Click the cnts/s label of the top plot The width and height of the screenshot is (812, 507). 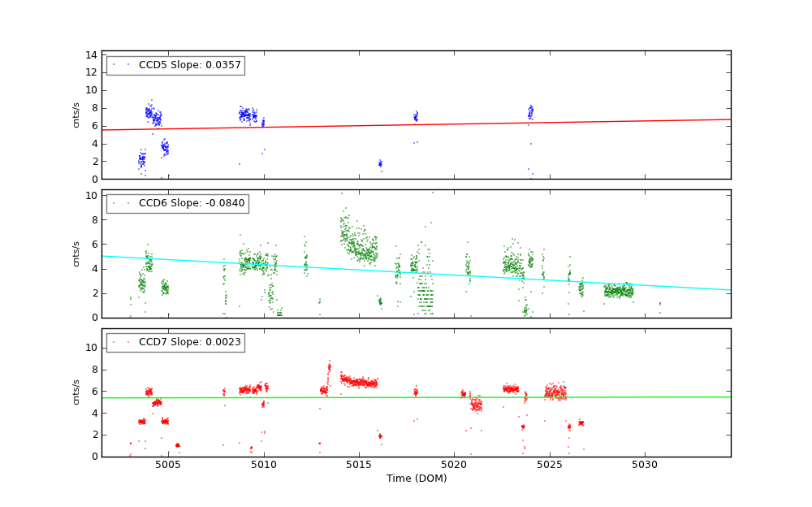click(77, 115)
